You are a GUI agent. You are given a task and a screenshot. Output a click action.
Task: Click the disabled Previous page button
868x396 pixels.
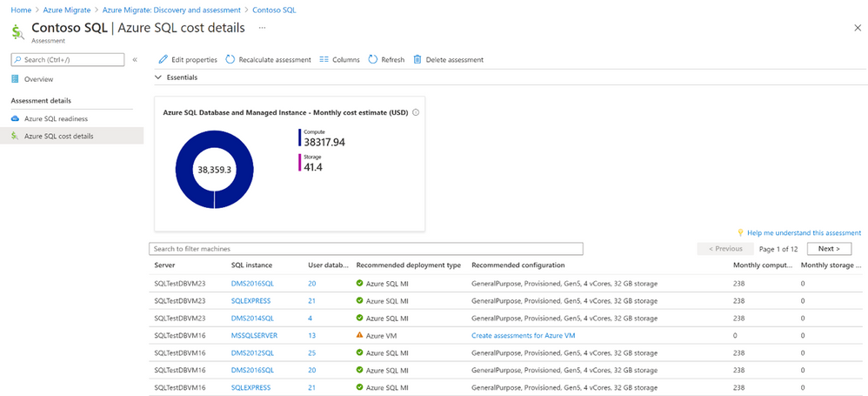pos(725,249)
